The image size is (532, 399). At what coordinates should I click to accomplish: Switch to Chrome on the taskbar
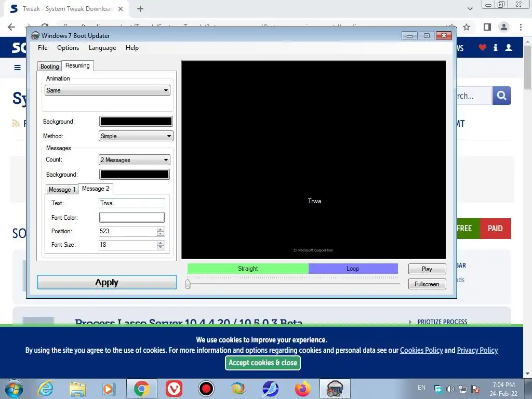click(x=141, y=389)
